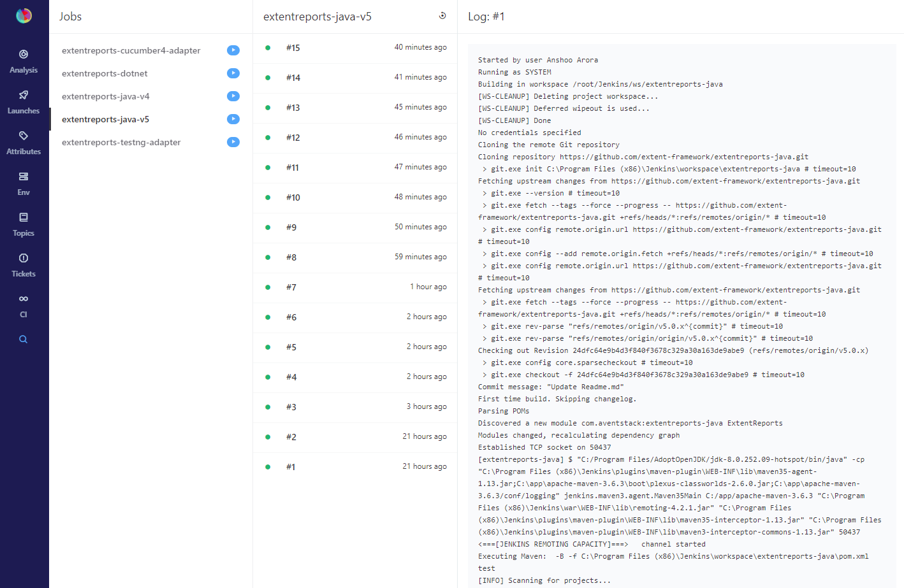Select the extentreports-java-v5 job
Image resolution: width=904 pixels, height=588 pixels.
105,119
